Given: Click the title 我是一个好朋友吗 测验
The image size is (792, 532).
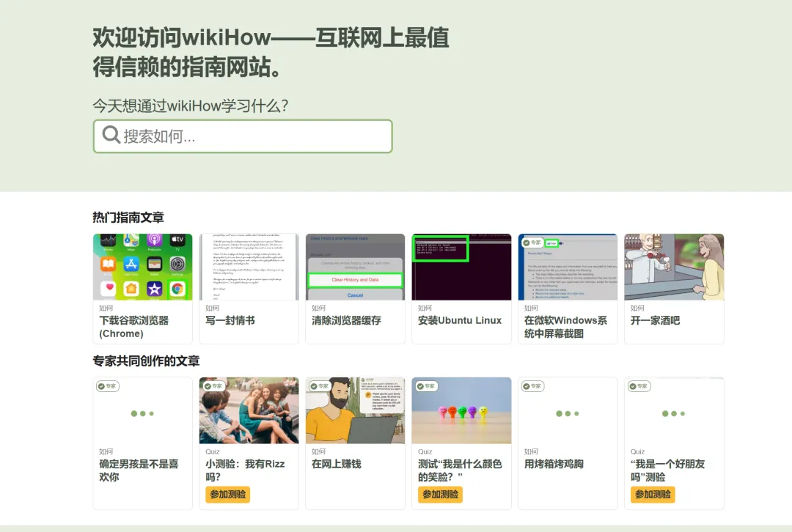Looking at the screenshot, I should (668, 470).
